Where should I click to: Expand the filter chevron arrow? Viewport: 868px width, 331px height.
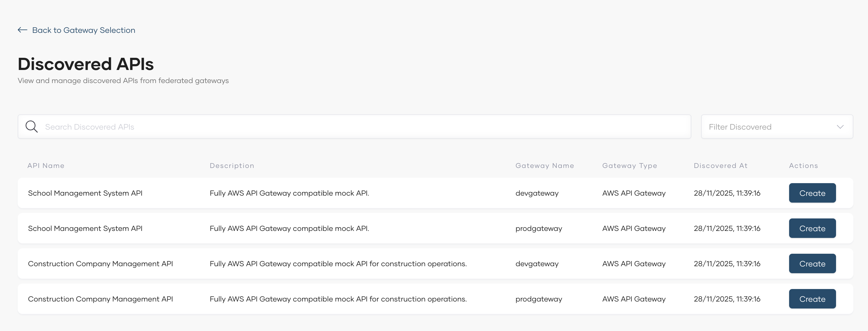coord(840,127)
